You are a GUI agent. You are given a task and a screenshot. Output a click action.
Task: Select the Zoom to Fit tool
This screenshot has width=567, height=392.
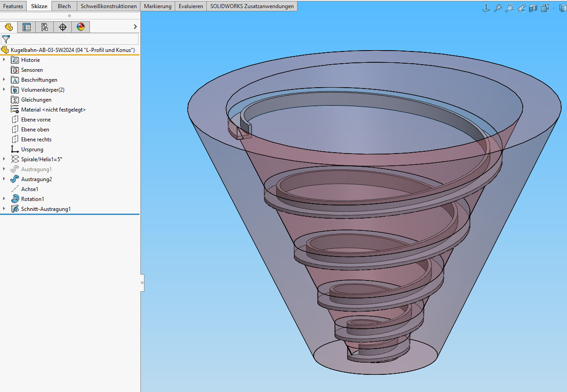[x=498, y=8]
